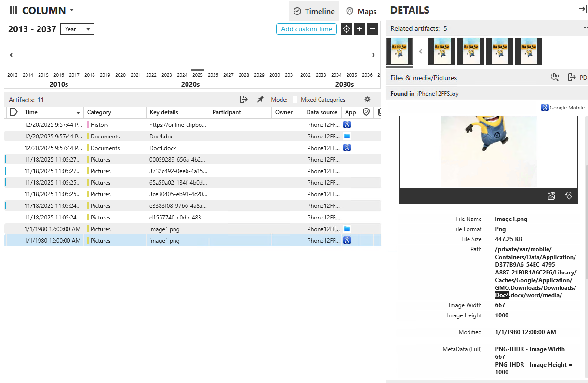Open the hex viewer icon in Details

click(555, 77)
